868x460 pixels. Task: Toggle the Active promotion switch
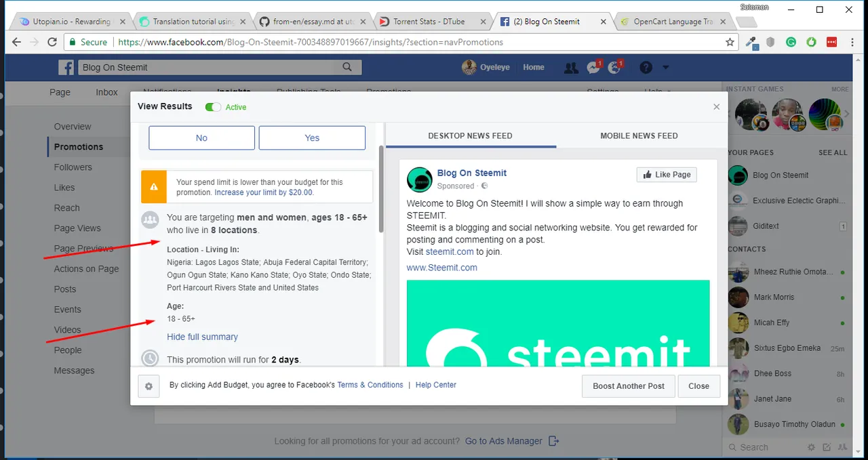213,107
